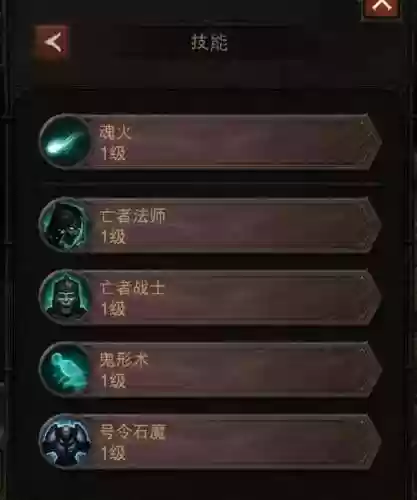Screen dimensions: 417x500
Task: Expand the 鬼形术 row right arrow
Action: click(x=371, y=369)
